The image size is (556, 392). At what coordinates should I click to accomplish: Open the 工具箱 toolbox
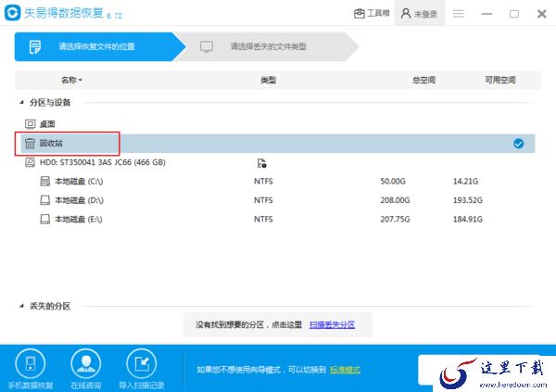(x=372, y=14)
